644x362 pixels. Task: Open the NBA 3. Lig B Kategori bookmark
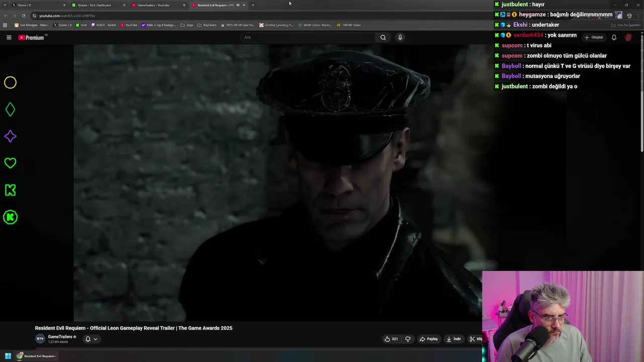(x=158, y=25)
